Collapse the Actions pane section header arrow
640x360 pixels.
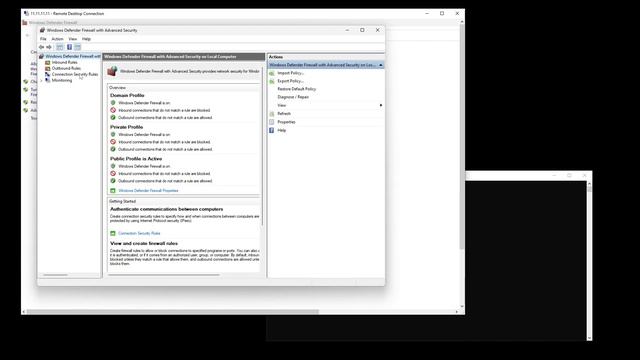tap(380, 65)
